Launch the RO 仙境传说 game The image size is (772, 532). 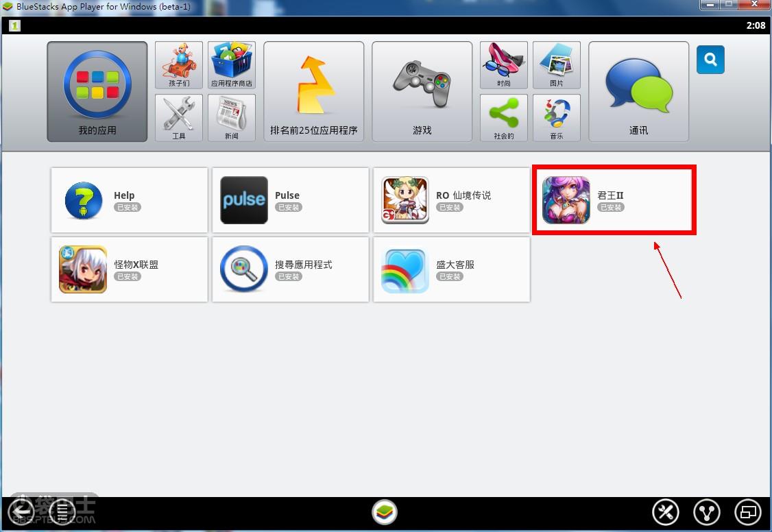pos(452,199)
